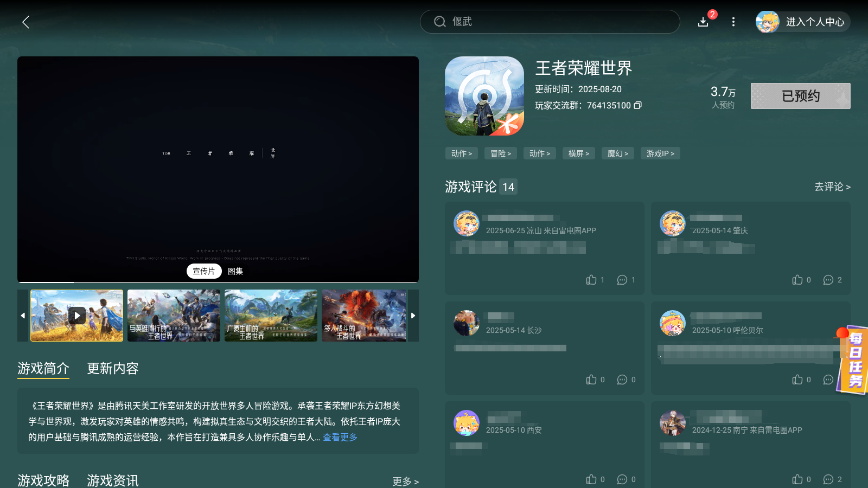The image size is (868, 488).
Task: Open the 王者荣耀世界 game icon
Action: click(x=484, y=96)
